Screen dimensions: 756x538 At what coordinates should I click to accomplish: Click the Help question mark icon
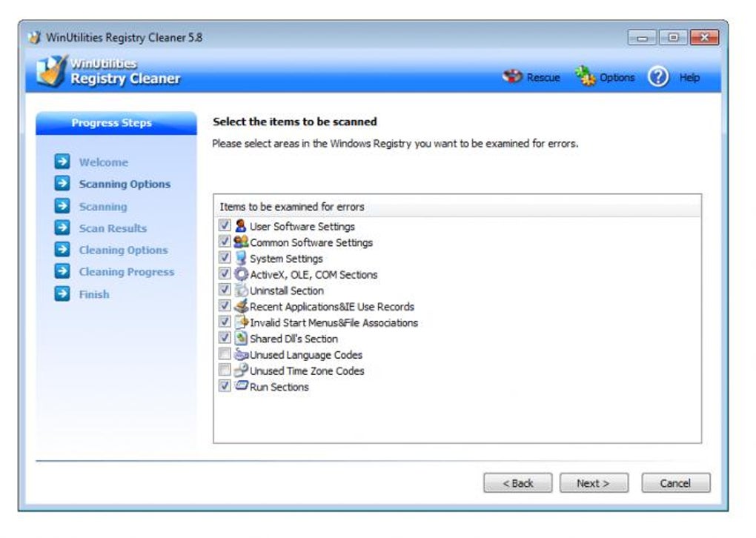point(657,77)
